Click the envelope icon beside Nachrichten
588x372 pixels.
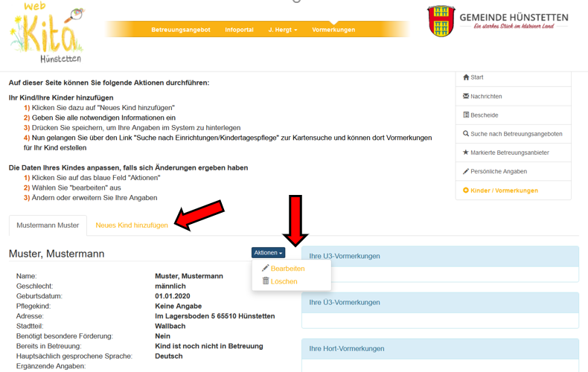pyautogui.click(x=466, y=96)
